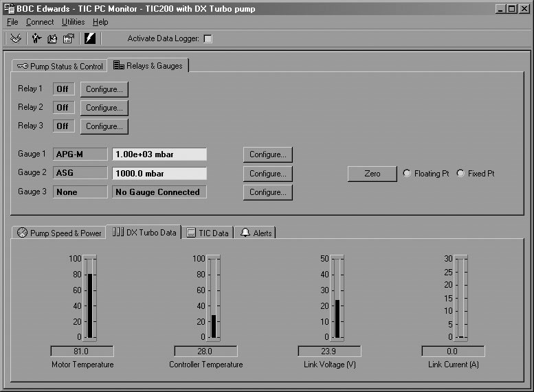534x392 pixels.
Task: Open the TIC Data tab
Action: [208, 233]
